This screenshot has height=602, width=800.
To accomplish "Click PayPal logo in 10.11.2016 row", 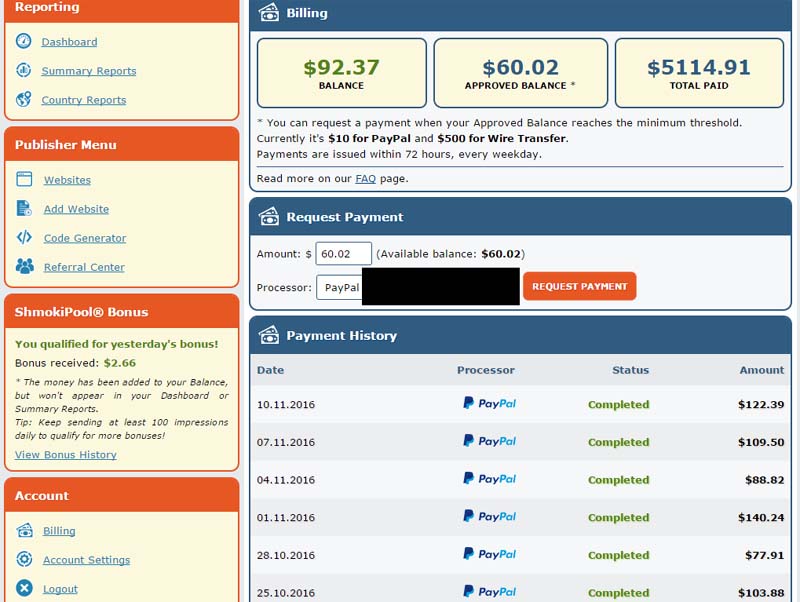I will pos(489,403).
